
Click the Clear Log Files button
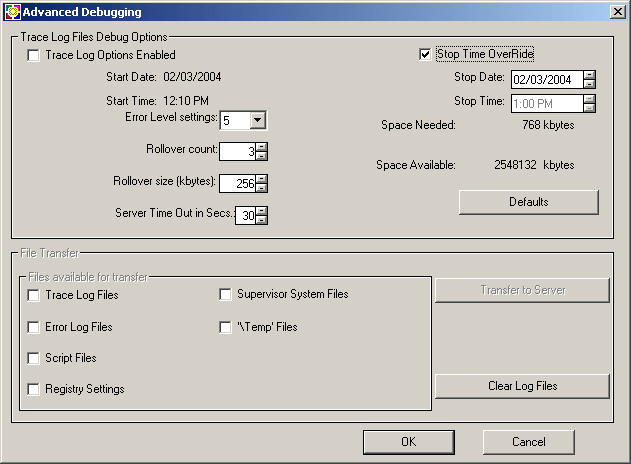522,386
